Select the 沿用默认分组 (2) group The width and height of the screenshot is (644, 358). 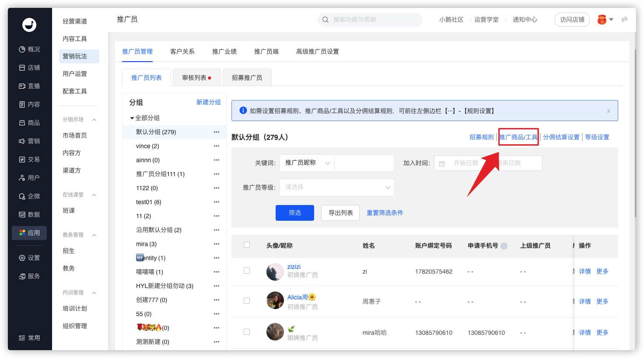click(159, 230)
